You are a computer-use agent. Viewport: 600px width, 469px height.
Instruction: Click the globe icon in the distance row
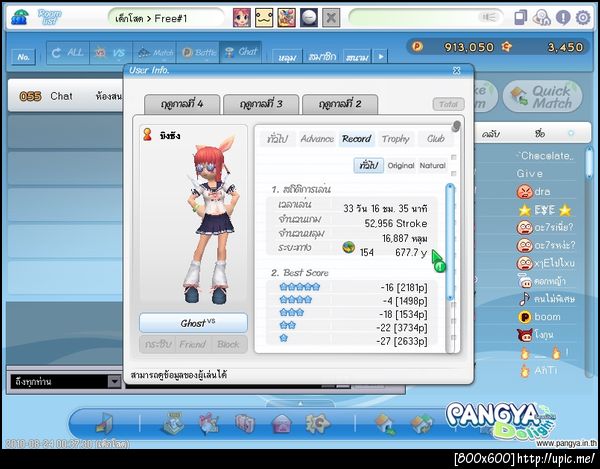click(348, 248)
